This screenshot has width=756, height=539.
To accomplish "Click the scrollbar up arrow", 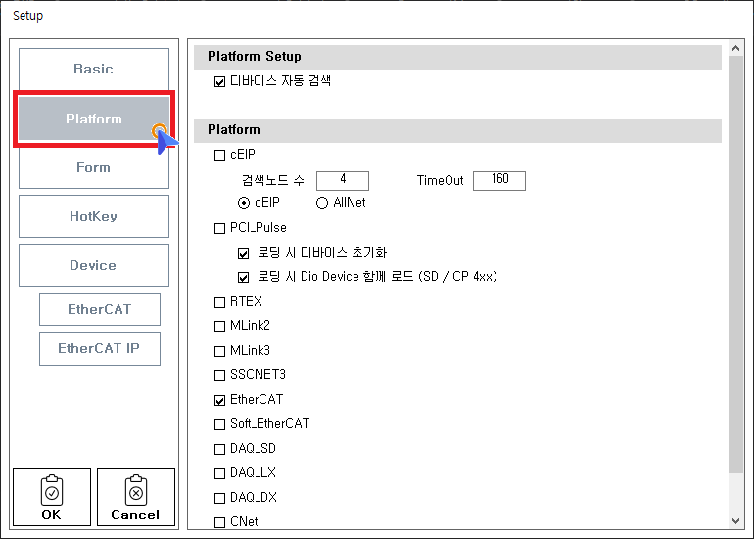I will pyautogui.click(x=737, y=49).
